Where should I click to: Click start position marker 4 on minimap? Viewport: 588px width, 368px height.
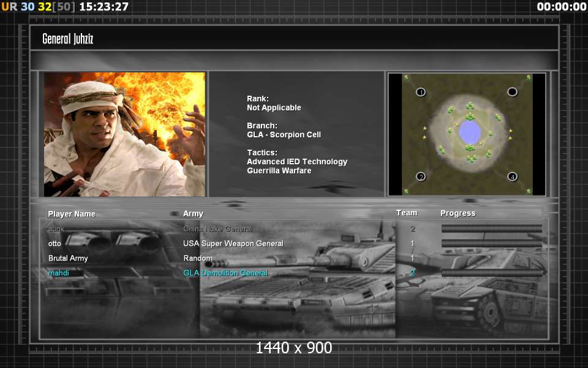(x=512, y=177)
